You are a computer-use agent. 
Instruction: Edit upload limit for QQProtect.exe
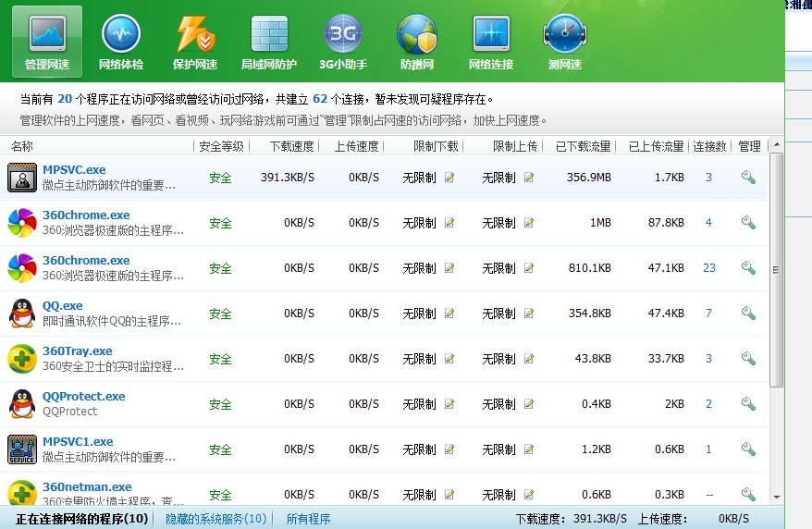pos(529,404)
